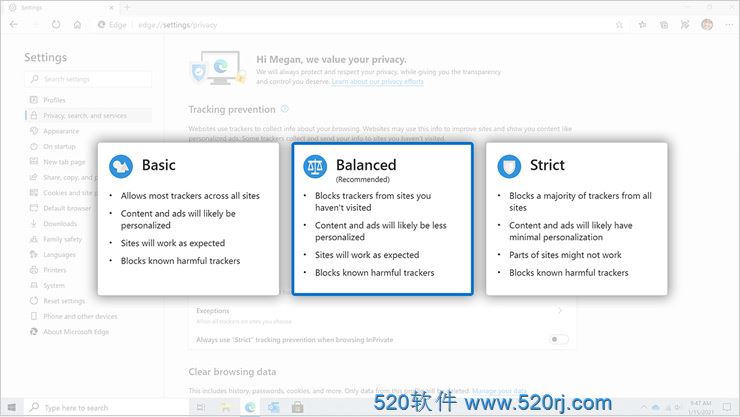
Task: Close the Settings tab
Action: click(111, 8)
